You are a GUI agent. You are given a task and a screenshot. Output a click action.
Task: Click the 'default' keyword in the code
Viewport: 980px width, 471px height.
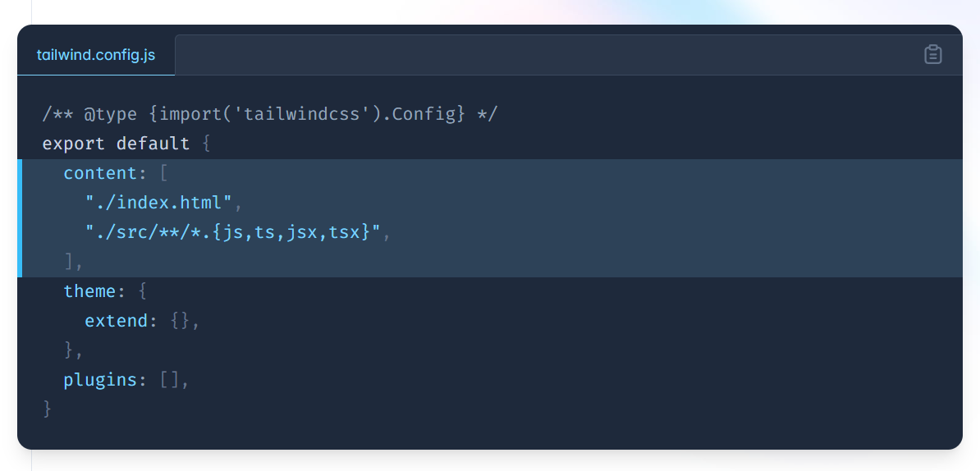153,144
